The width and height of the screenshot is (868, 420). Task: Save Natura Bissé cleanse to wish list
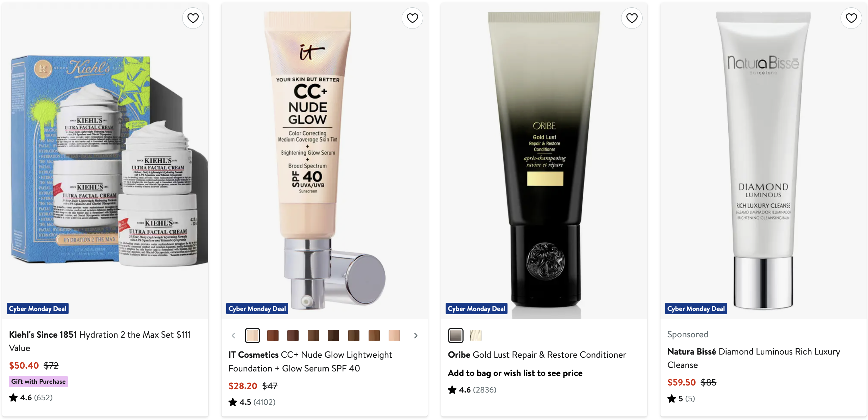[851, 18]
